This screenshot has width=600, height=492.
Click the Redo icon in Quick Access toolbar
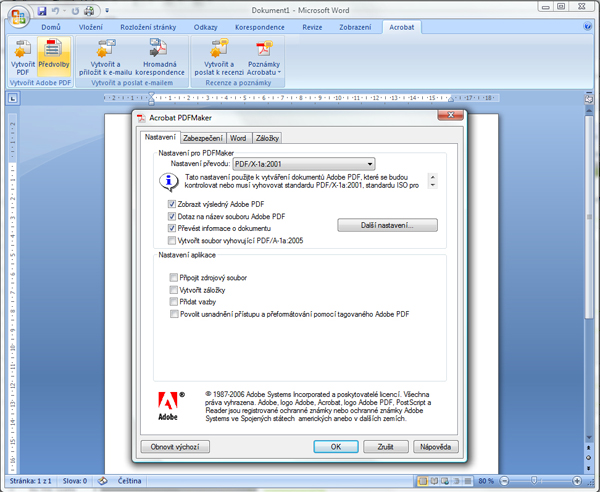[75, 11]
